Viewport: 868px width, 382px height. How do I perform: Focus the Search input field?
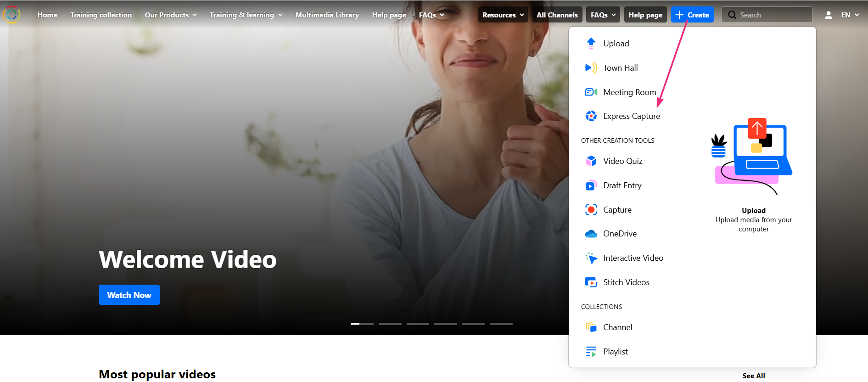[x=767, y=15]
